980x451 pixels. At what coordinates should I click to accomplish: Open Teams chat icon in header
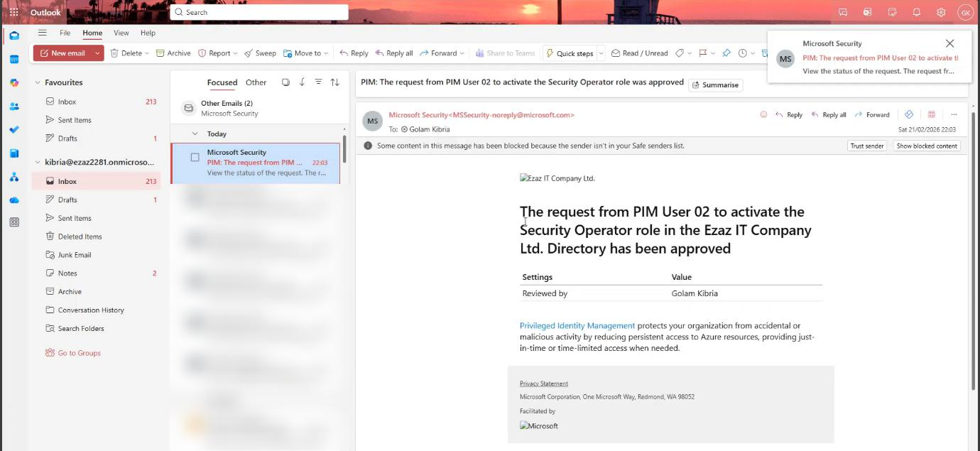pyautogui.click(x=843, y=12)
